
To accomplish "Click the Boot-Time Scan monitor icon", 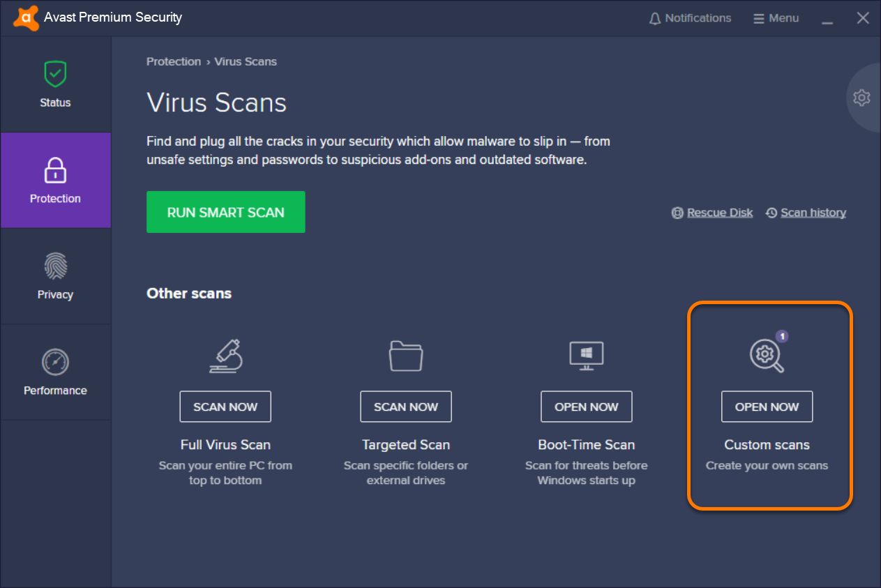I will click(587, 355).
